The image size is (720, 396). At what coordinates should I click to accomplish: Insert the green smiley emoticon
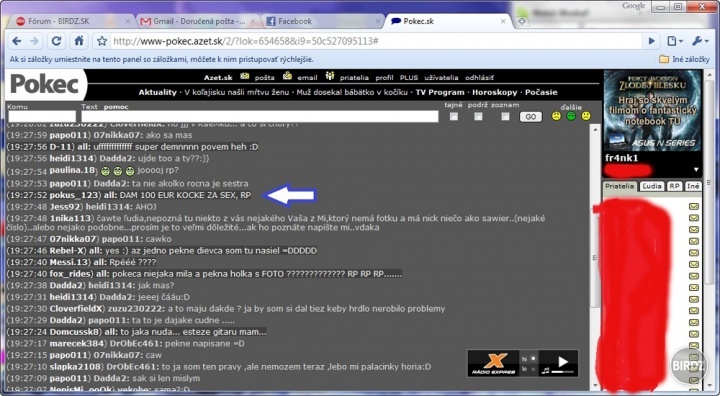coord(571,116)
